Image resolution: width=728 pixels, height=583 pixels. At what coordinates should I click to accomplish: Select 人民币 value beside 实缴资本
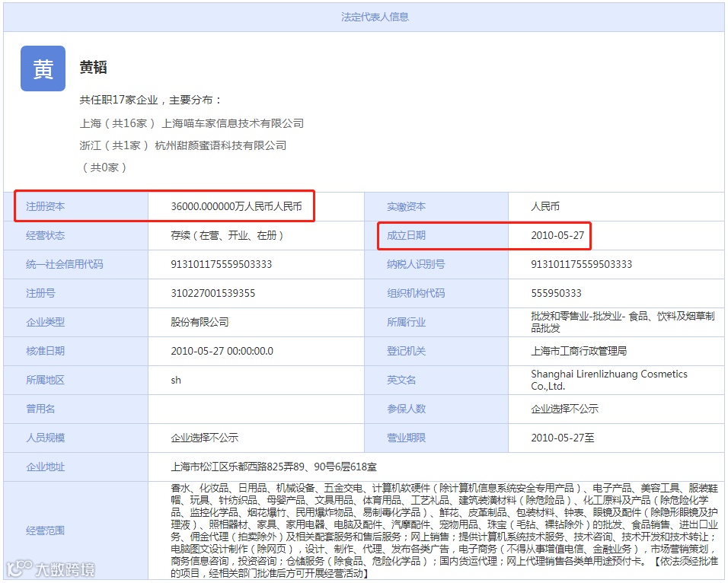coord(545,206)
